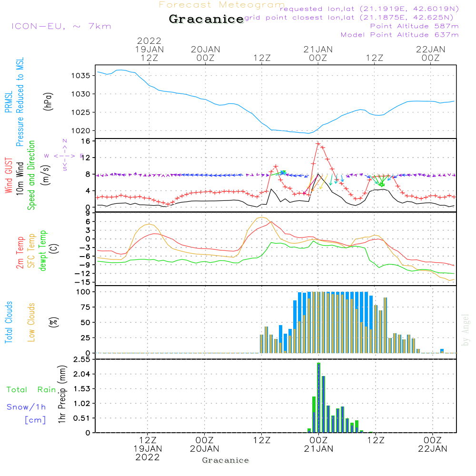Image resolution: width=476 pixels, height=476 pixels.
Task: Click the "9" temperature axis value
Action: click(88, 213)
